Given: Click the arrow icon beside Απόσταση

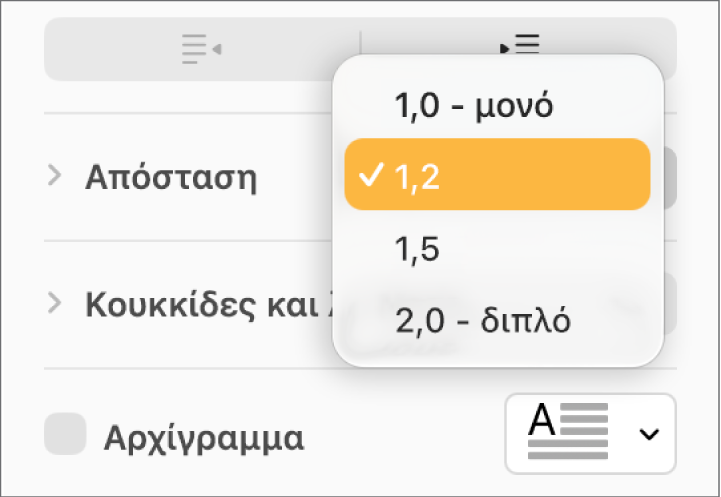Looking at the screenshot, I should (x=55, y=176).
